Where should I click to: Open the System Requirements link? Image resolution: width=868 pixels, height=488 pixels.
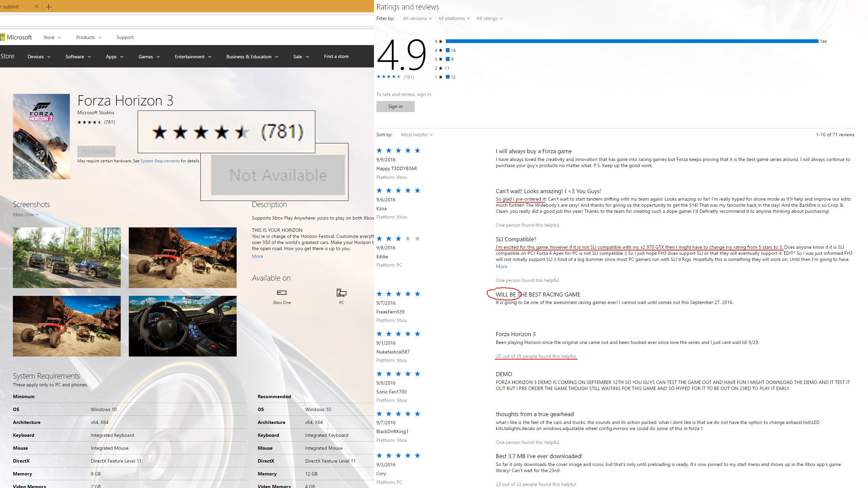[160, 161]
